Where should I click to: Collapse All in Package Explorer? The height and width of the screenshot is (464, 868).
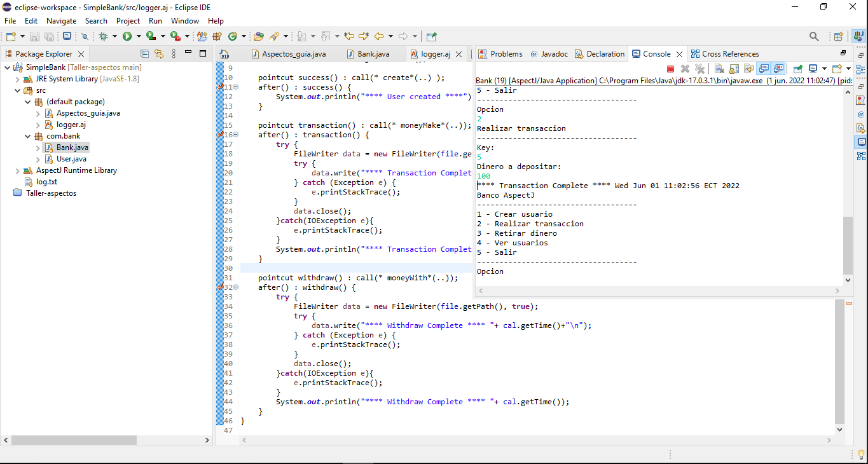[x=144, y=54]
